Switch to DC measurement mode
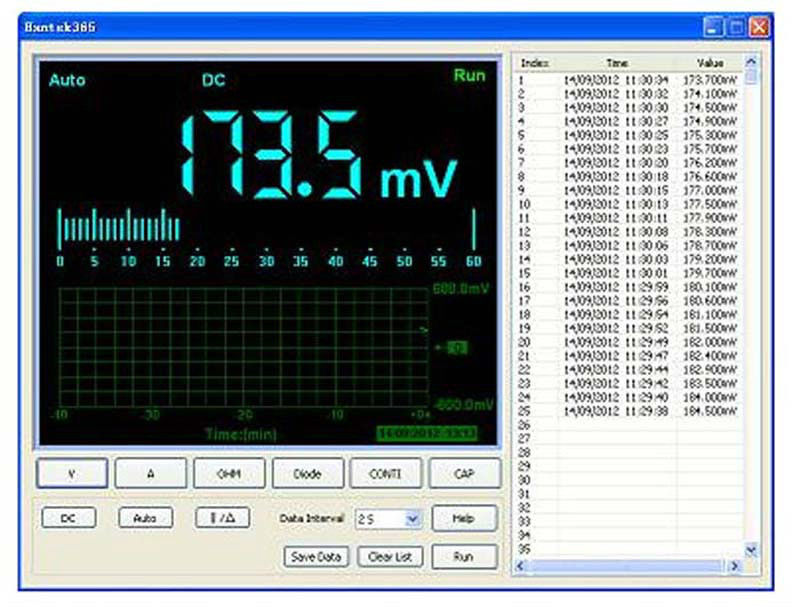 tap(67, 517)
